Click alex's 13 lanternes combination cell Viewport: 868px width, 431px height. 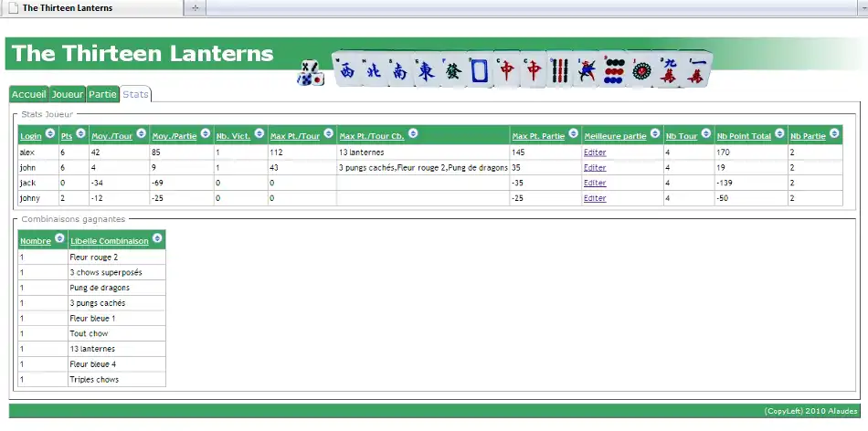(x=423, y=152)
